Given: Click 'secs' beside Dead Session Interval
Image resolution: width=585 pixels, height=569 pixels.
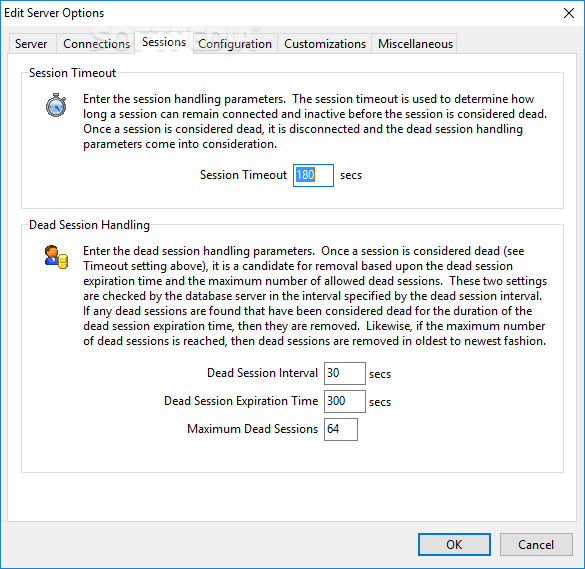Looking at the screenshot, I should click(x=380, y=374).
